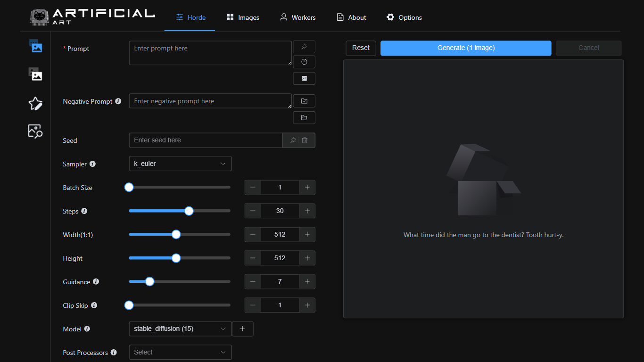Screen dimensions: 644x362
Task: Click the Clip Skip info icon
Action: tap(94, 305)
